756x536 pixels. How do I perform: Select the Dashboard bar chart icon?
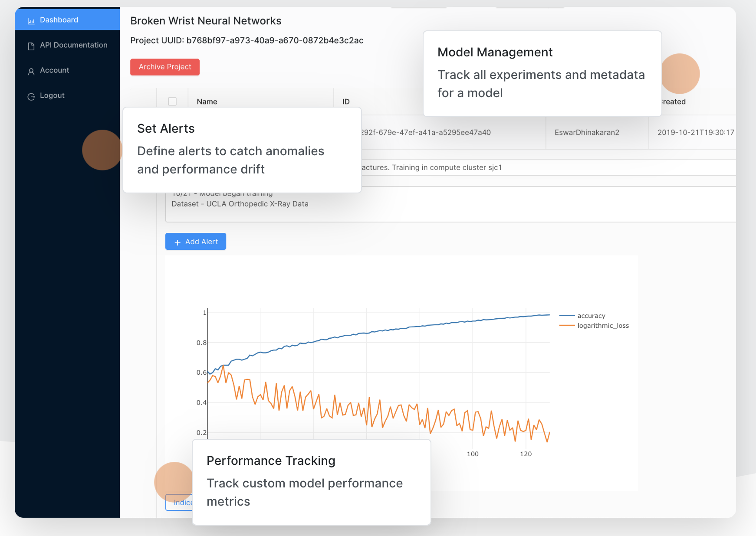coord(31,20)
